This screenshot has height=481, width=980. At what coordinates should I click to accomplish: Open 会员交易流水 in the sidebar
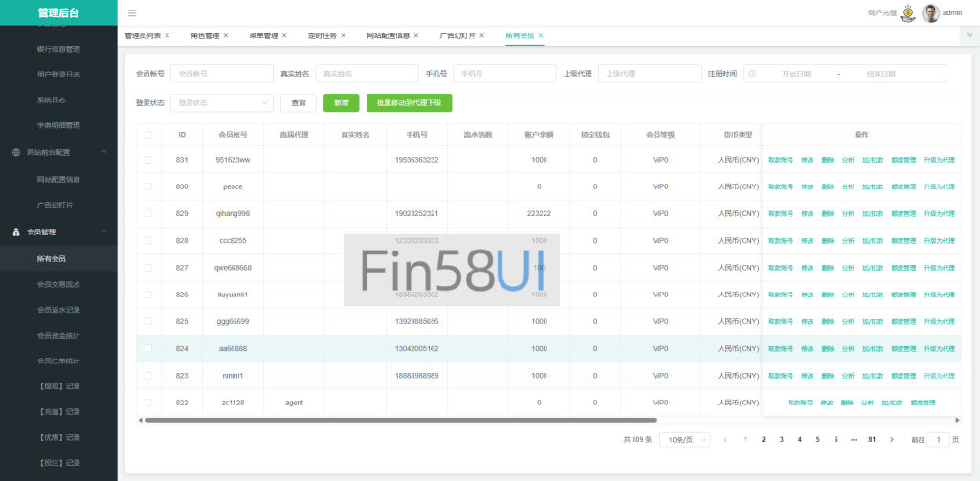pos(58,284)
